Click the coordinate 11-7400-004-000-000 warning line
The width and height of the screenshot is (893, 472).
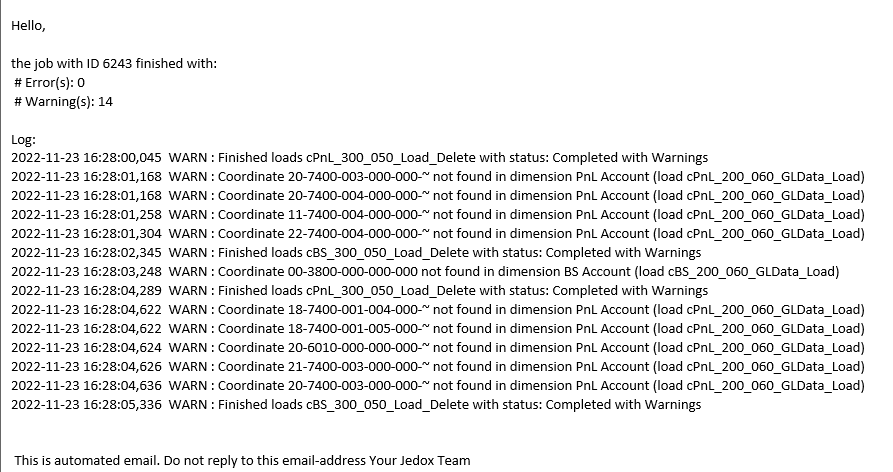[437, 215]
